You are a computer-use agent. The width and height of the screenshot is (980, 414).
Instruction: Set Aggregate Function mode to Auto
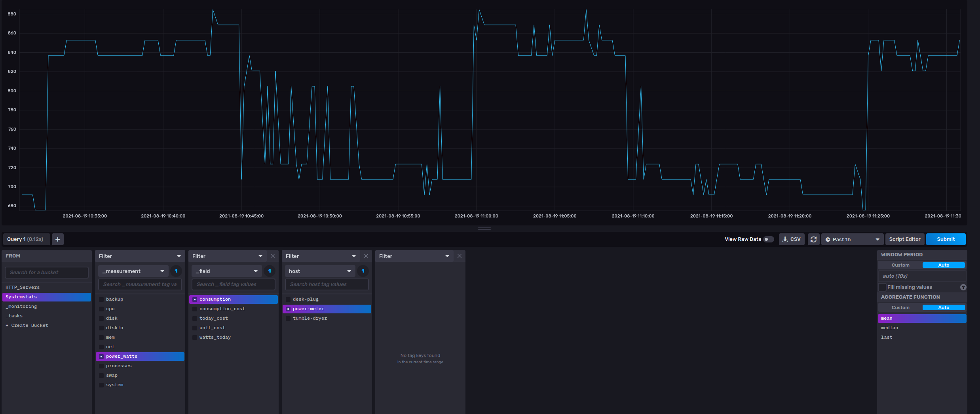[944, 307]
